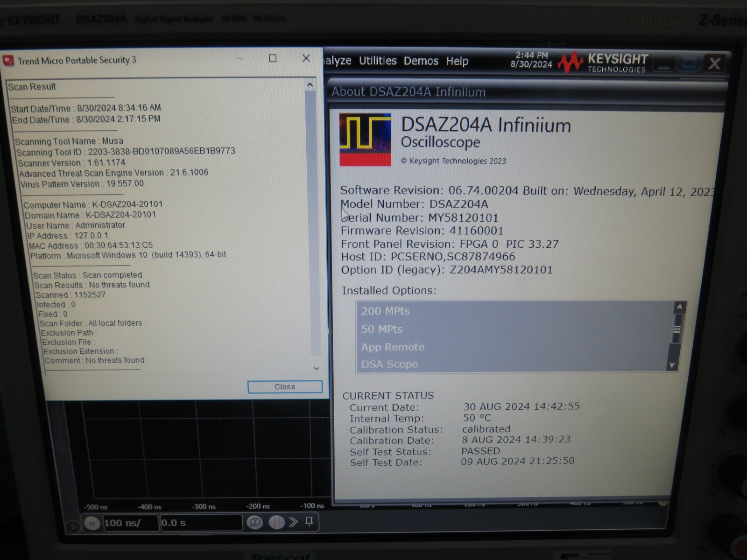Click scroll-up arrow in Scan Result pane
The height and width of the screenshot is (560, 747).
click(x=310, y=85)
